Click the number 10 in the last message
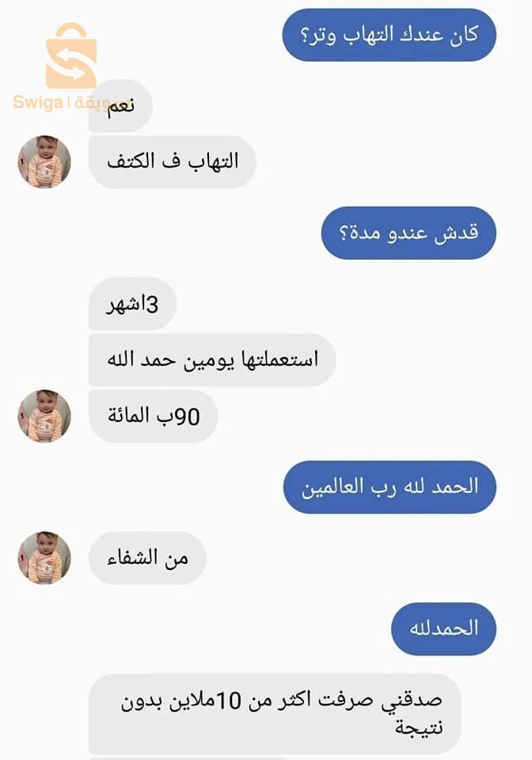This screenshot has width=532, height=760. point(228,701)
